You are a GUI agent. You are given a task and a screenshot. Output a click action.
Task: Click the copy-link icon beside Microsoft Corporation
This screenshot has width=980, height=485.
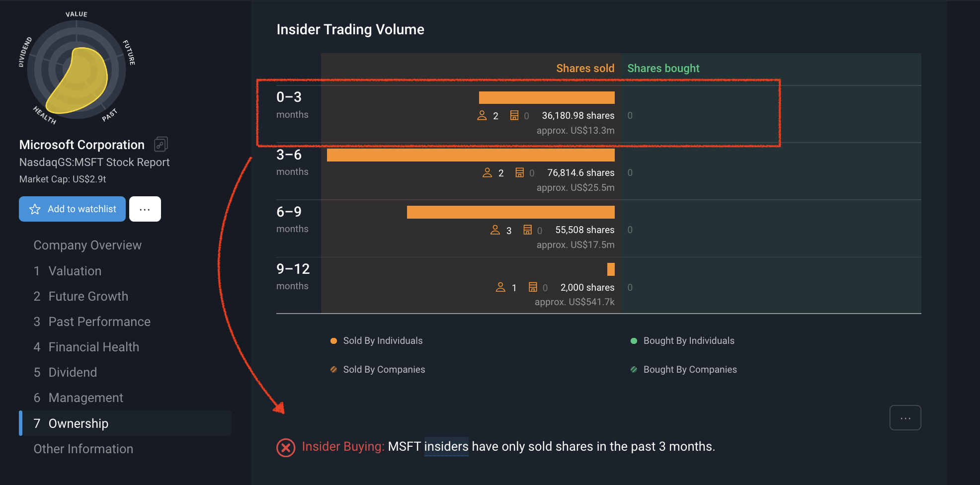(161, 144)
